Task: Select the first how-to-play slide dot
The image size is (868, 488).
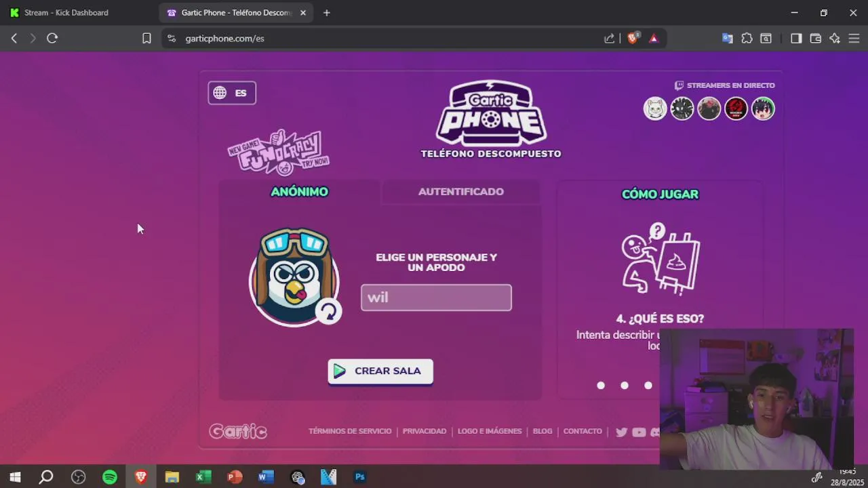Action: [x=601, y=386]
